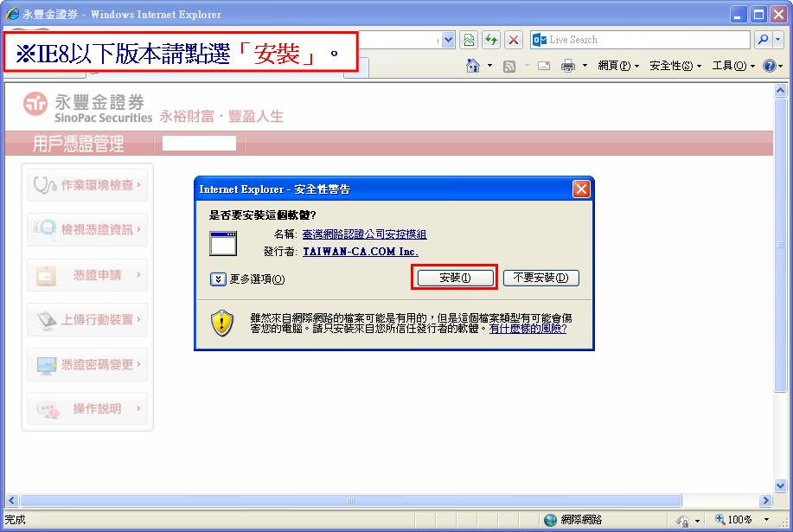The width and height of the screenshot is (793, 532).
Task: Click the 100% zoom level button
Action: point(734,519)
